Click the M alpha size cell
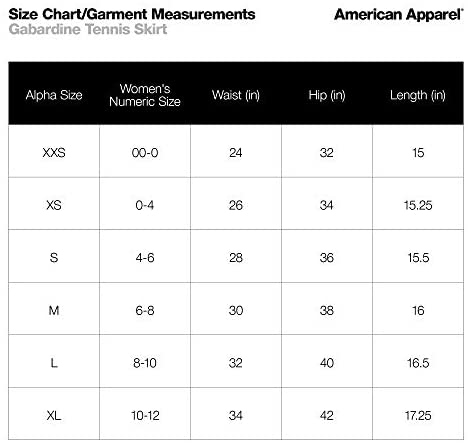468x443 pixels. click(x=54, y=310)
